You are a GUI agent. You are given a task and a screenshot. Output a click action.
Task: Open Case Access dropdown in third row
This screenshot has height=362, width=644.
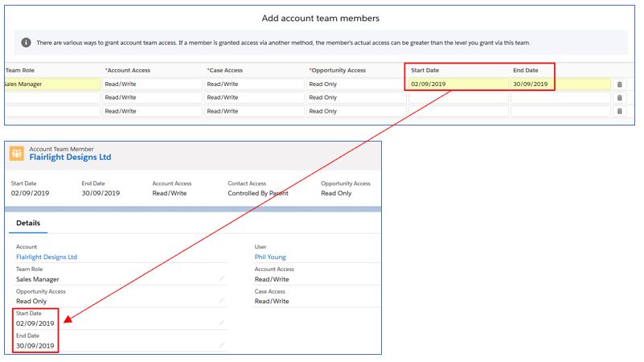point(254,111)
